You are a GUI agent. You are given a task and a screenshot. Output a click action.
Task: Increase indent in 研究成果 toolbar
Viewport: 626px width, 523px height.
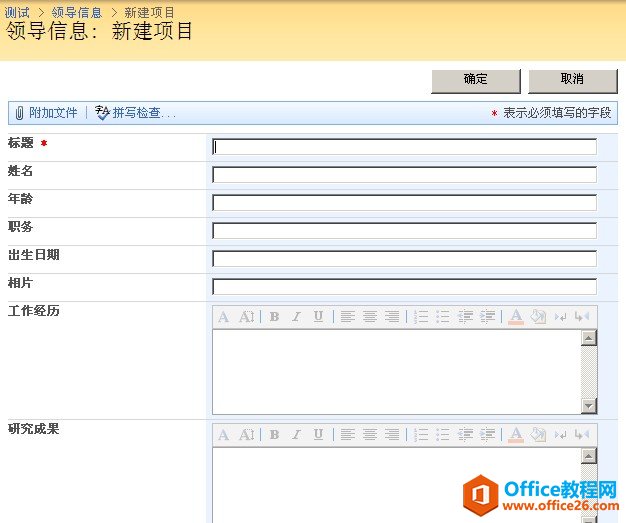pos(487,435)
